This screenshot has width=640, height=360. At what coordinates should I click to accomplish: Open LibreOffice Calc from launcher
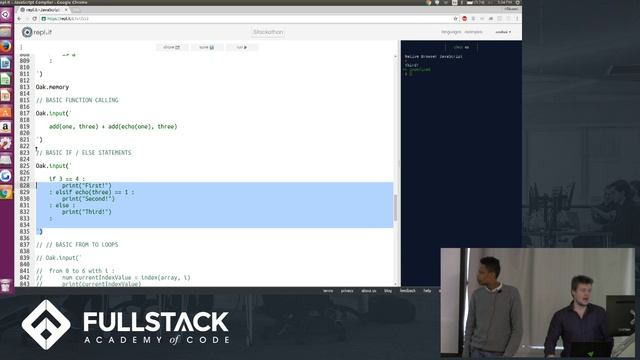(6, 79)
